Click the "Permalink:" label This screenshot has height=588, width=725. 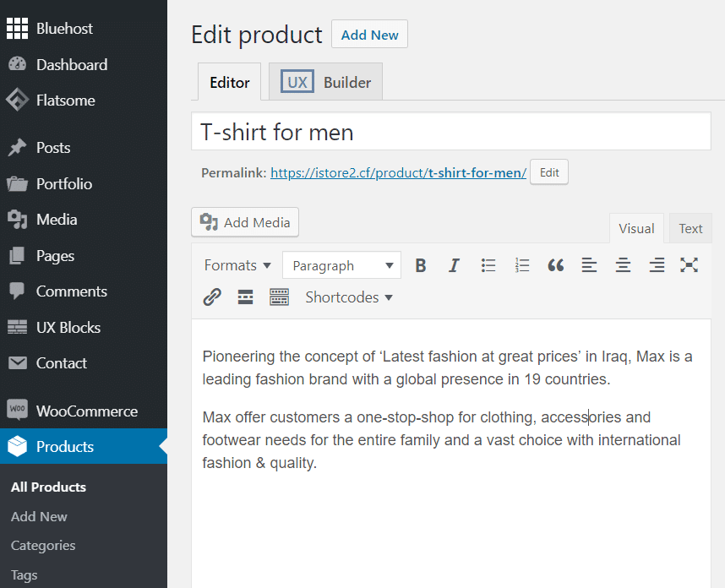233,173
